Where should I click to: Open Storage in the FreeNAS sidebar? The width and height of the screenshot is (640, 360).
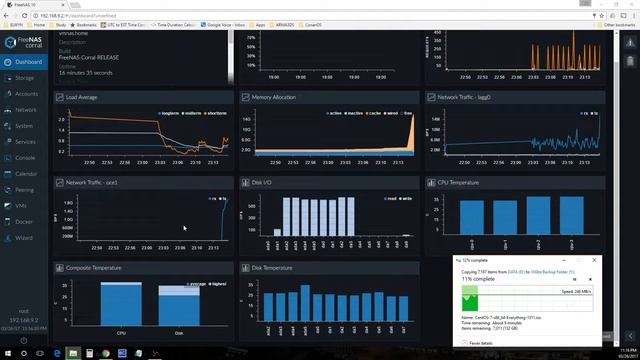[x=24, y=78]
